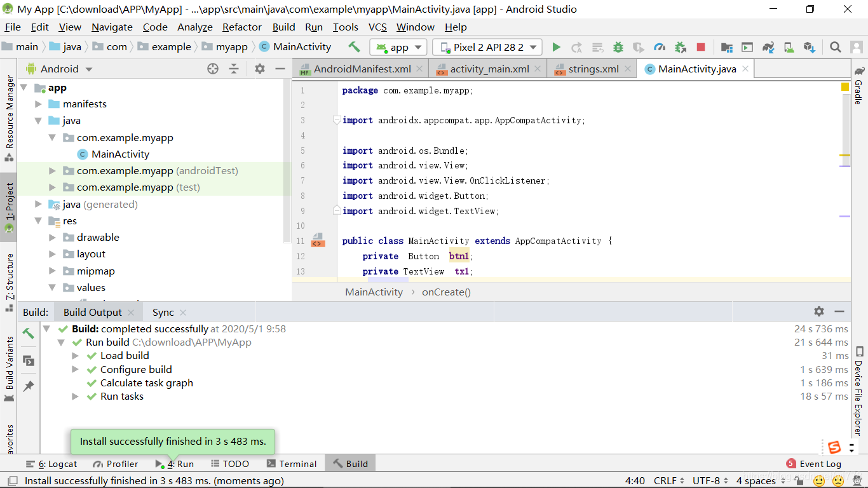Open Project Structure icon in toolbar
The width and height of the screenshot is (868, 488).
click(x=727, y=47)
